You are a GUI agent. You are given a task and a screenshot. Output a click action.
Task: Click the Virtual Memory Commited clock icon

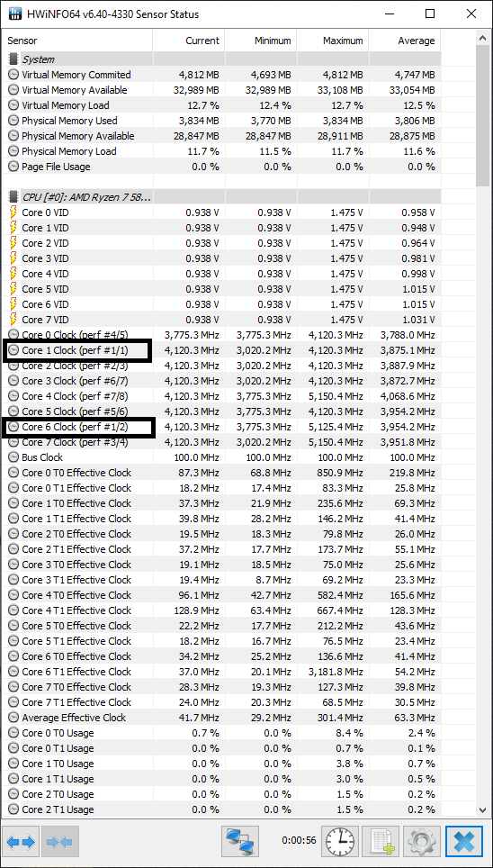click(13, 75)
